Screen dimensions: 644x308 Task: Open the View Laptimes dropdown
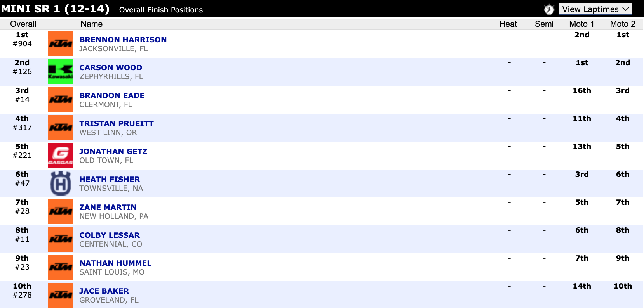(595, 9)
